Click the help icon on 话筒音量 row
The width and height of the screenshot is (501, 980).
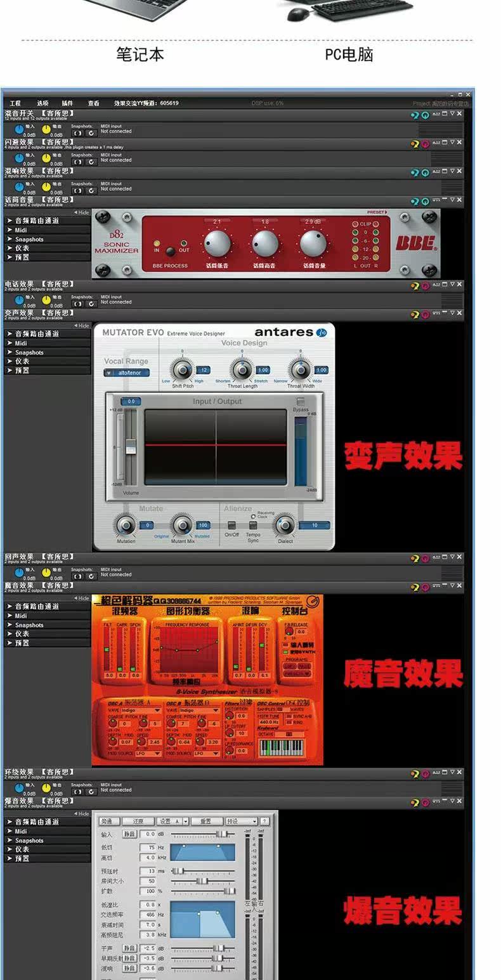click(x=415, y=202)
